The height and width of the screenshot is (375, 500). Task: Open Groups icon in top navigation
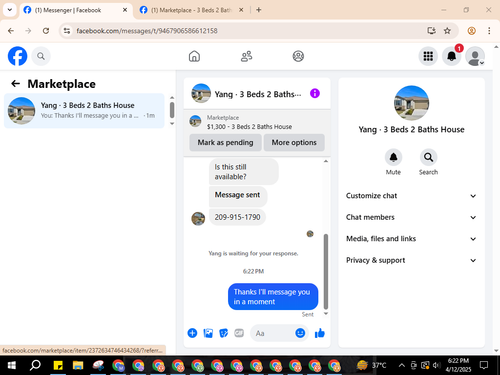pyautogui.click(x=298, y=56)
